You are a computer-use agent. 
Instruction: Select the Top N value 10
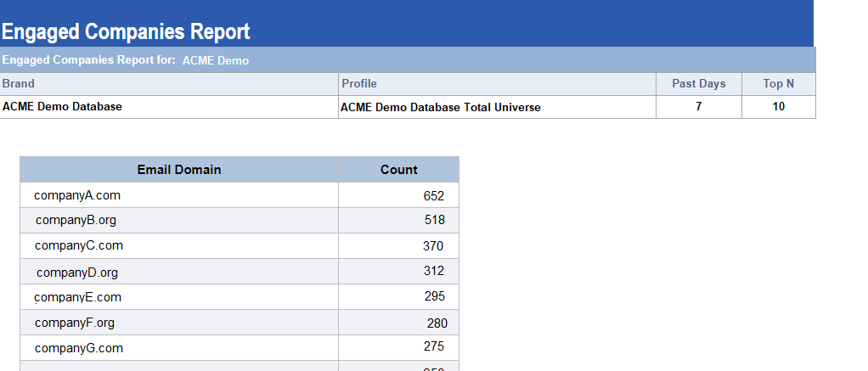click(778, 107)
